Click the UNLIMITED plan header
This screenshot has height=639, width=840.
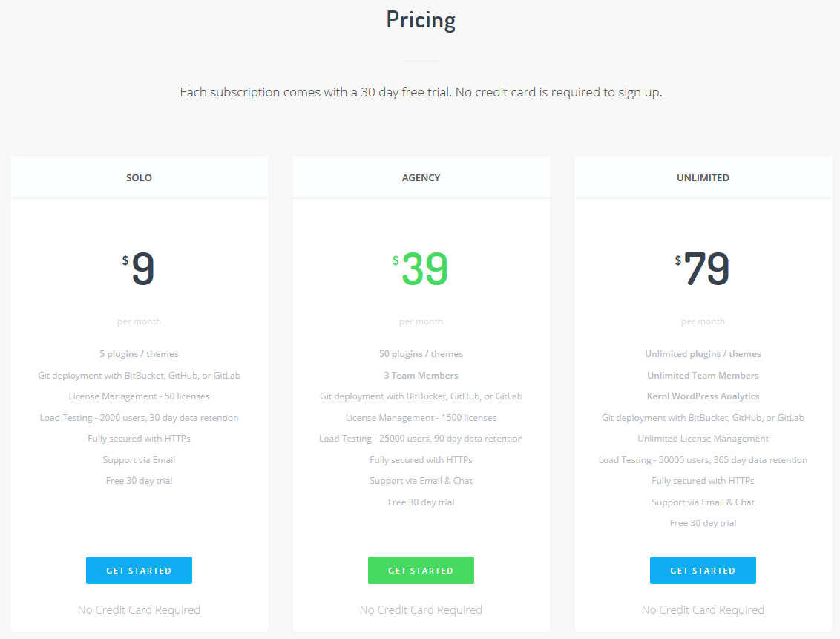tap(703, 177)
